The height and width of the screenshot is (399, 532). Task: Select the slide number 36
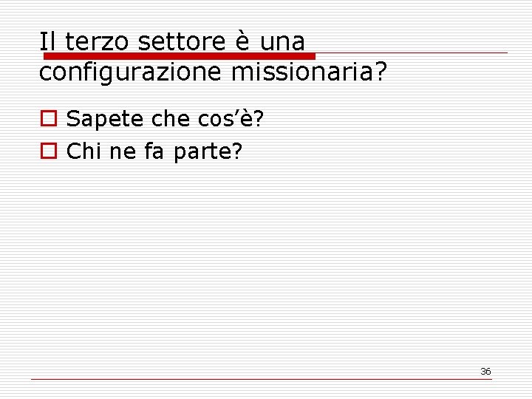click(x=485, y=371)
